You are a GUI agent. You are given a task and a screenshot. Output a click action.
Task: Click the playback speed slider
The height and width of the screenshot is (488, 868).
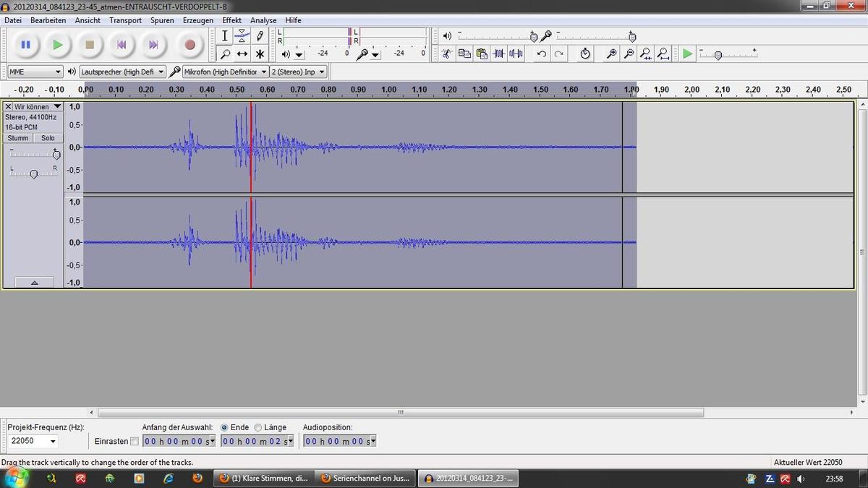pos(728,54)
